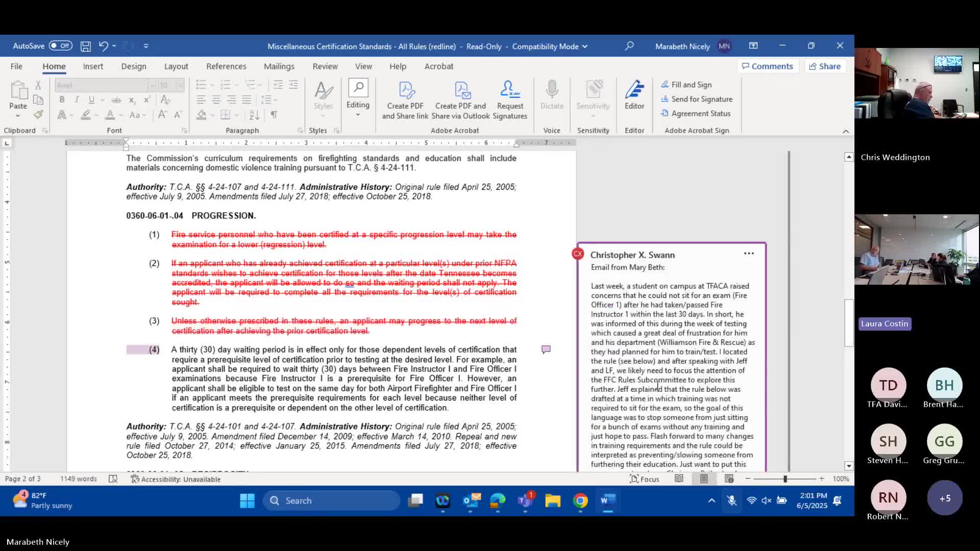Open the Acrobat ribbon tab
Image resolution: width=980 pixels, height=551 pixels.
point(438,66)
